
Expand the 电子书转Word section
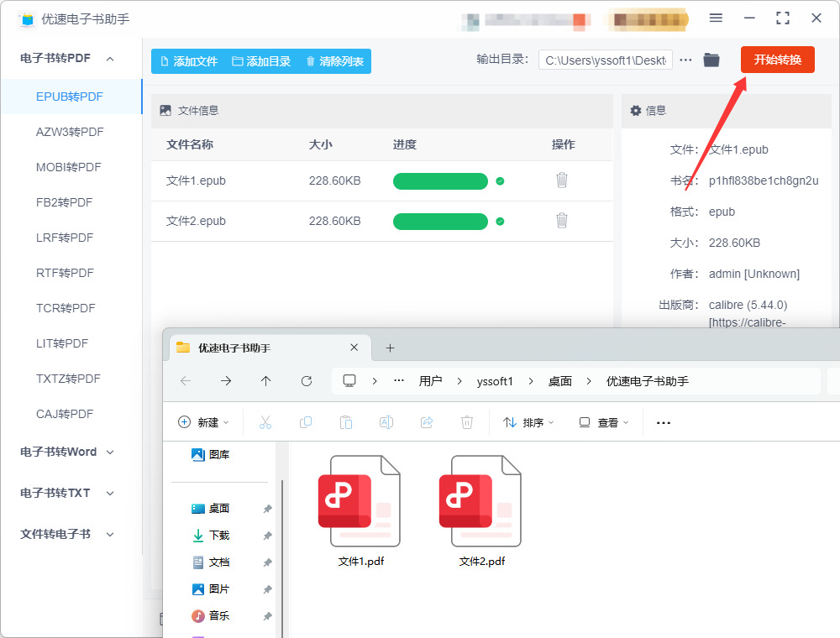point(110,452)
